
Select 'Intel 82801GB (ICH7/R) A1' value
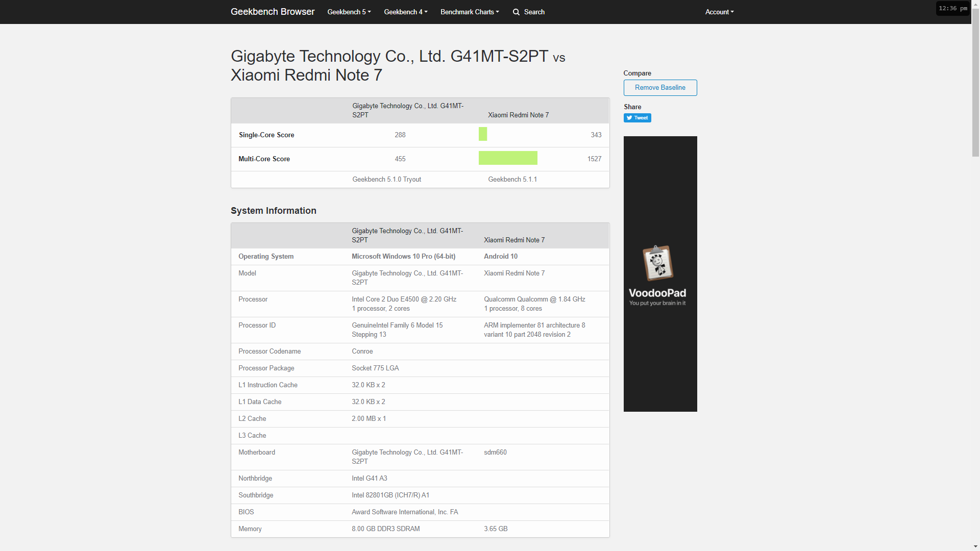(x=390, y=495)
